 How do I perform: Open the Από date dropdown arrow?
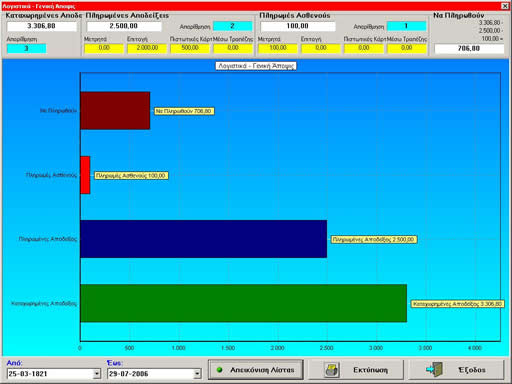click(x=97, y=374)
